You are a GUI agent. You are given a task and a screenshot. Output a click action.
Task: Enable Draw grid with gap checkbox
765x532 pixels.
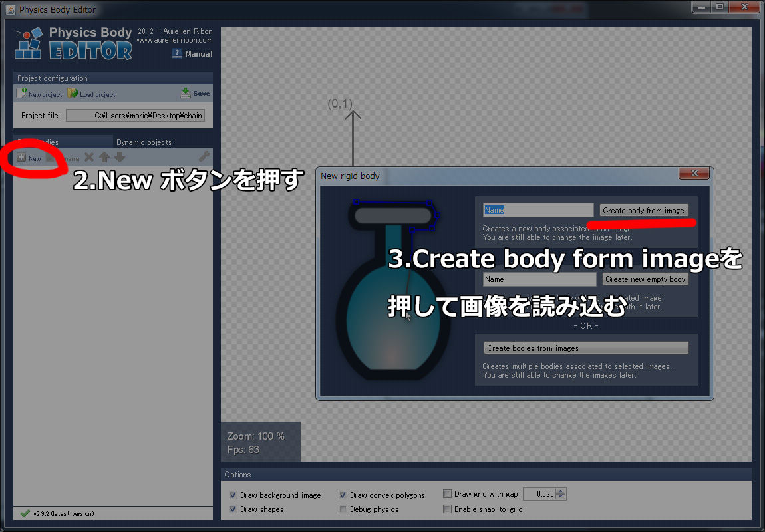(447, 494)
